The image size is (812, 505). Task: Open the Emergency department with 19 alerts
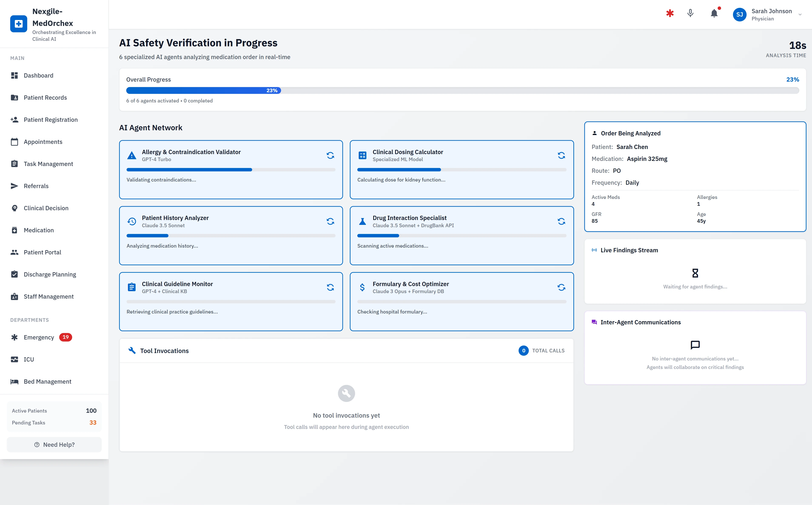pos(38,337)
